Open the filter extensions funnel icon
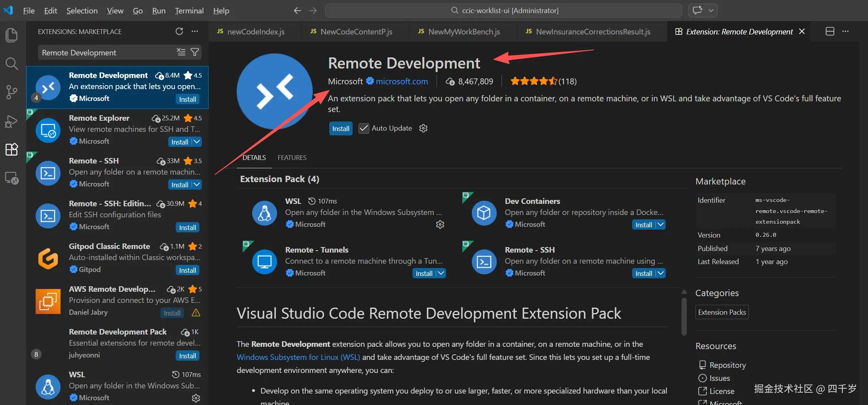 (194, 52)
